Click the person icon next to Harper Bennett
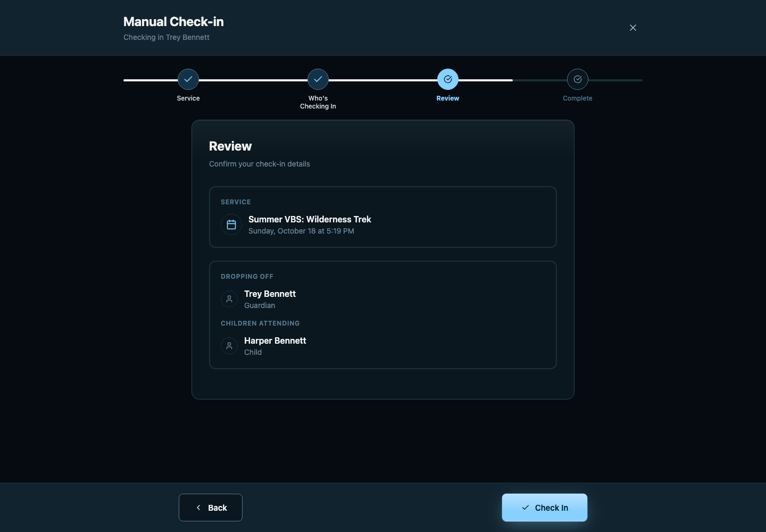The width and height of the screenshot is (766, 532). (x=229, y=346)
